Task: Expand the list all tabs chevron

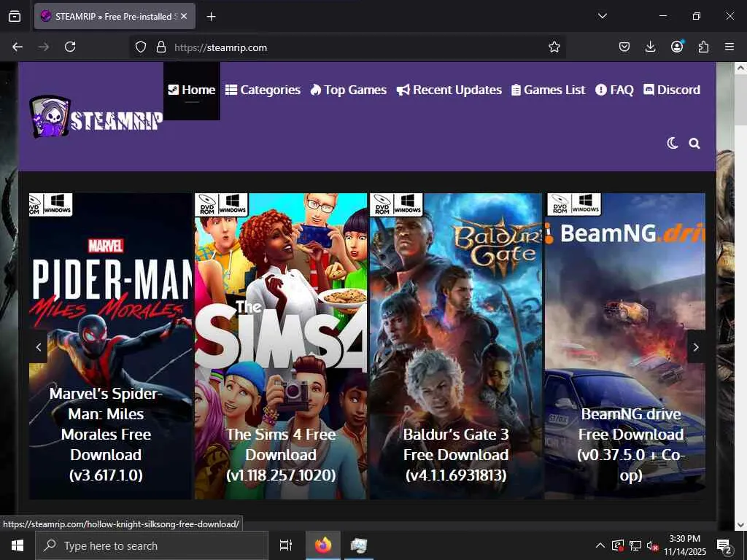Action: click(x=602, y=16)
